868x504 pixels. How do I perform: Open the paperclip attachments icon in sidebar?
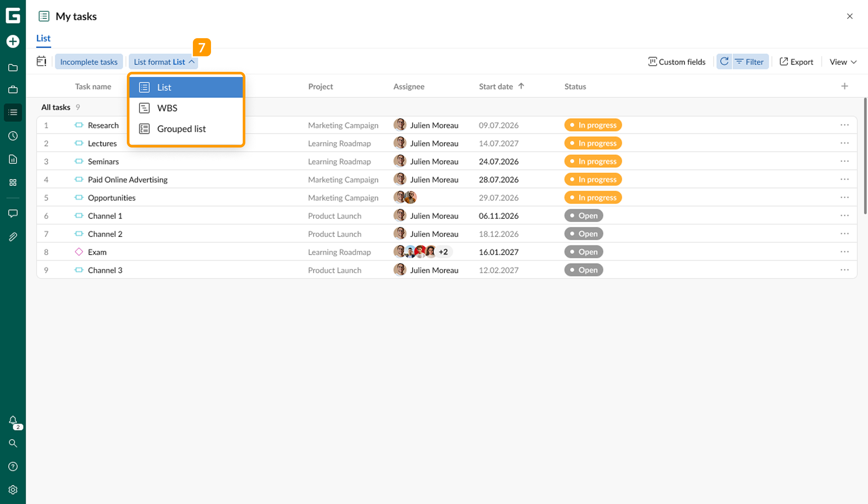(x=13, y=237)
